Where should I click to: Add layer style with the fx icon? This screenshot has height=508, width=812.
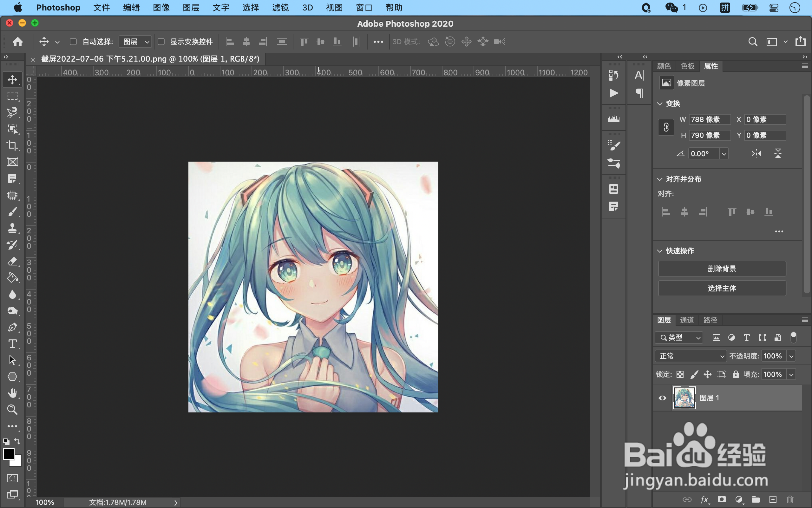pos(704,500)
